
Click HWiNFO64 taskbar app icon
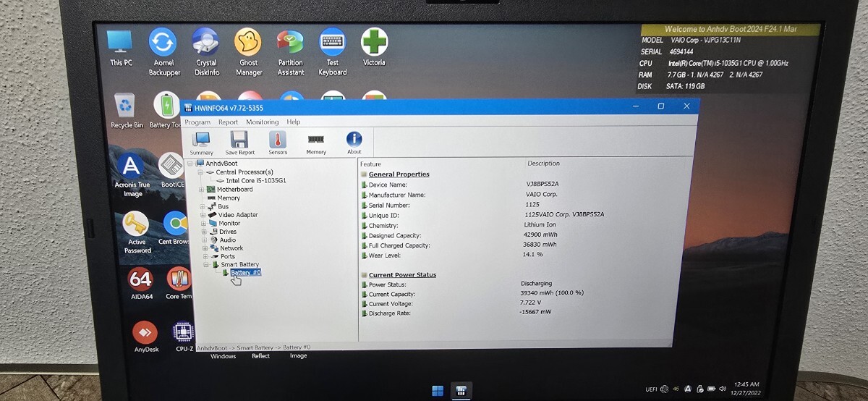461,391
